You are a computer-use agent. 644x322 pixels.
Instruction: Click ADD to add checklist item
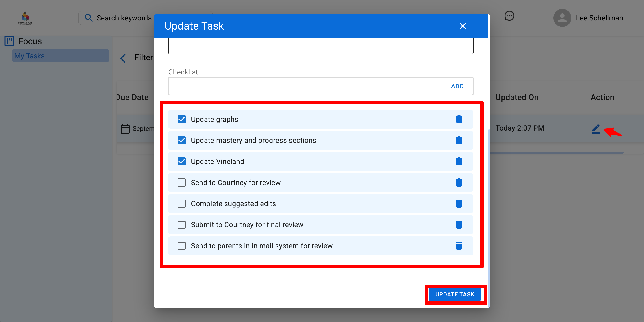pyautogui.click(x=457, y=86)
